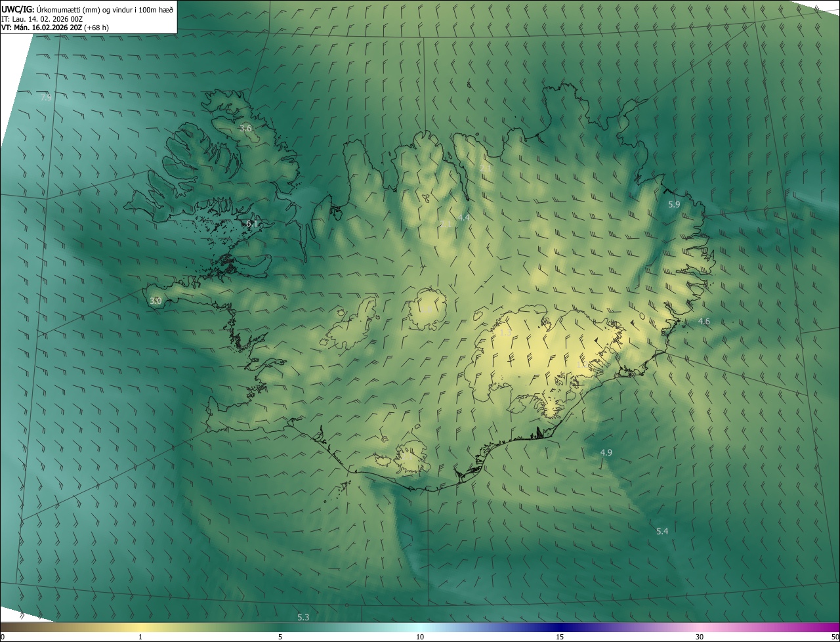Viewport: 840px width, 642px height.
Task: Click the 4.6 value off the east coast
Action: coord(703,321)
